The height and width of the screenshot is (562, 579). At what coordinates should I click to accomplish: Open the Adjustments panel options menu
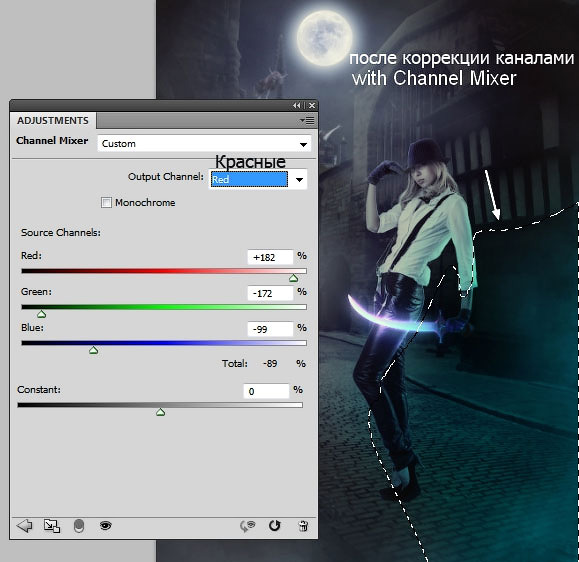click(307, 121)
